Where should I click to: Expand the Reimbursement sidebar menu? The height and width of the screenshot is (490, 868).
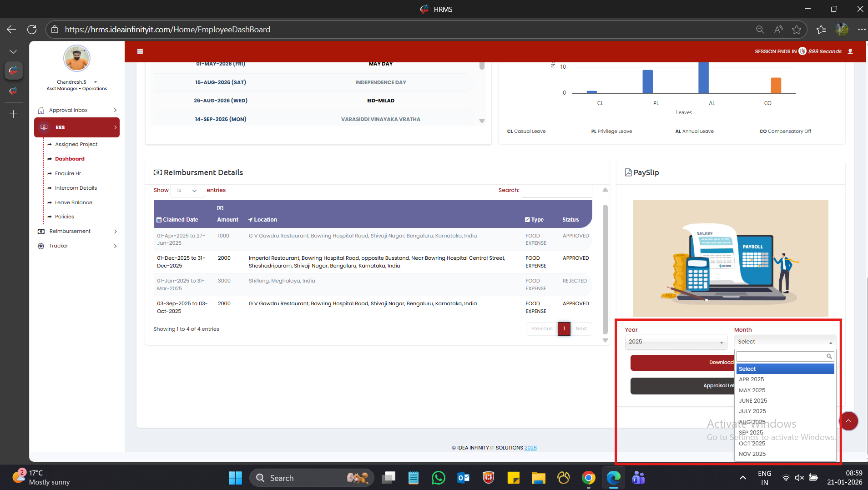(77, 231)
